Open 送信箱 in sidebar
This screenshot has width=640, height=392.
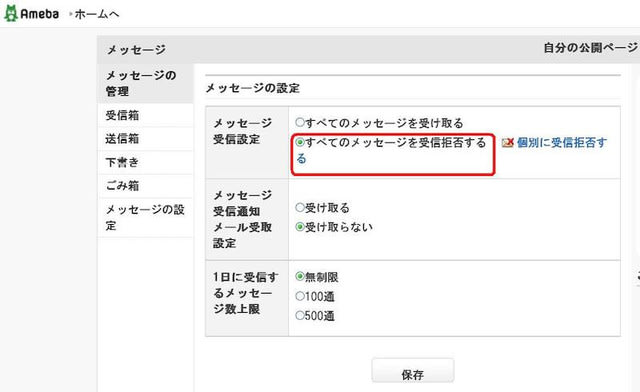[122, 139]
